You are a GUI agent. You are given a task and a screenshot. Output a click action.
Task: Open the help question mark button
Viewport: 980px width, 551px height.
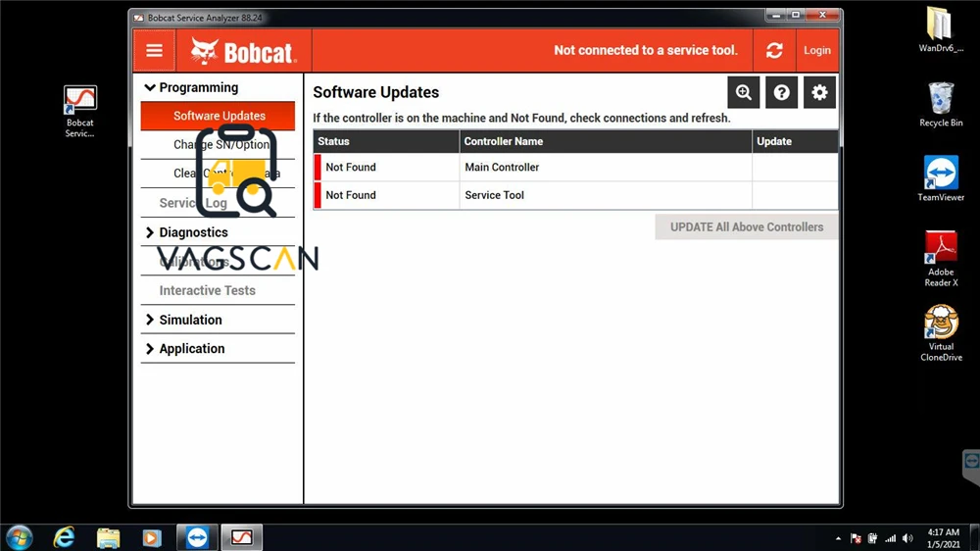(x=781, y=92)
